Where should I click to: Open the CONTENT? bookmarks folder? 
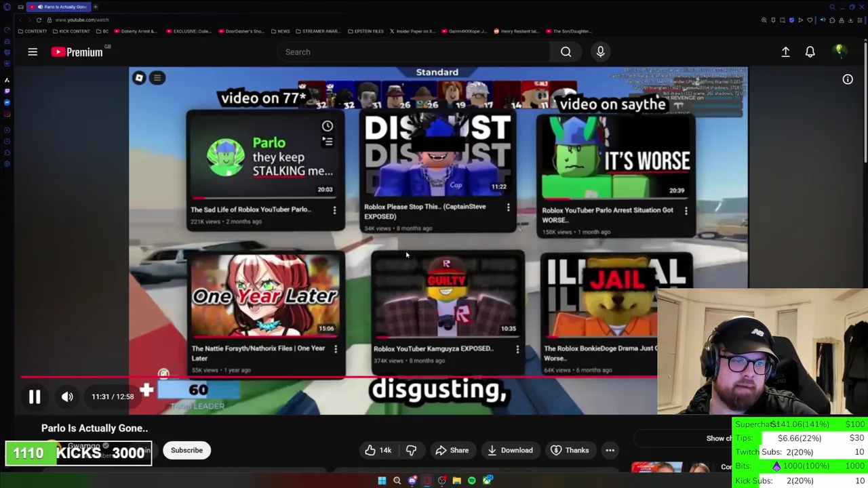coord(33,31)
